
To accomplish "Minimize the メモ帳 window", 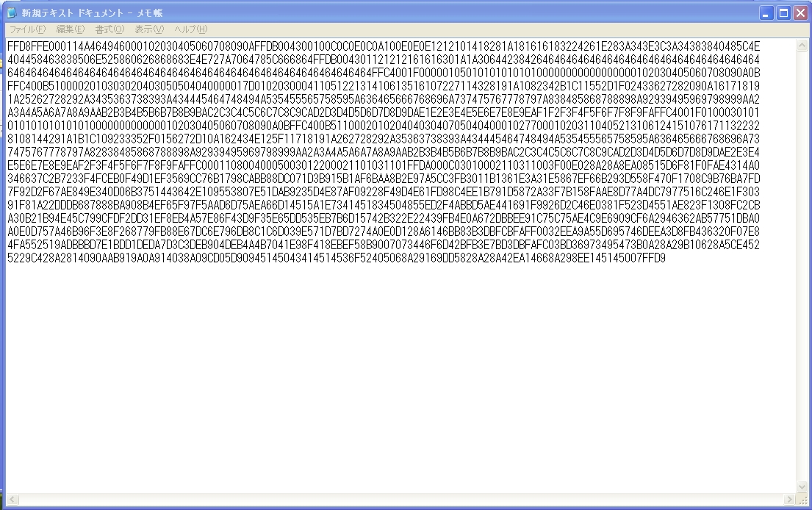I will (766, 13).
